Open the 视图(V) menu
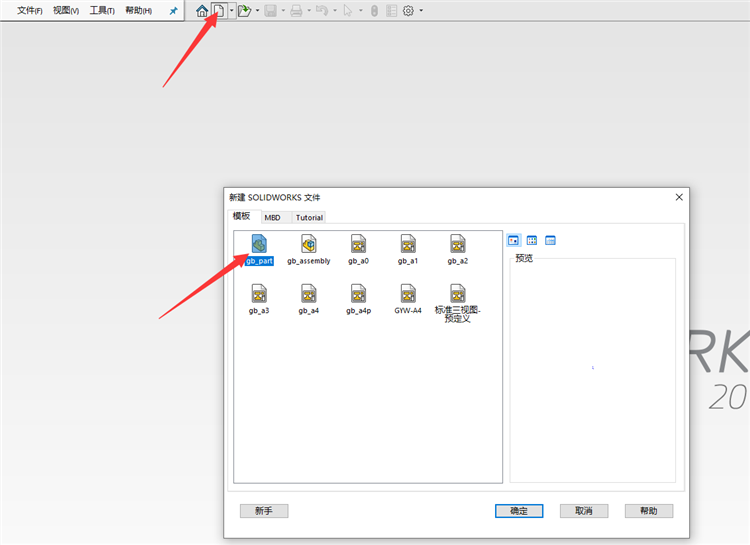The image size is (750, 545). pyautogui.click(x=66, y=11)
